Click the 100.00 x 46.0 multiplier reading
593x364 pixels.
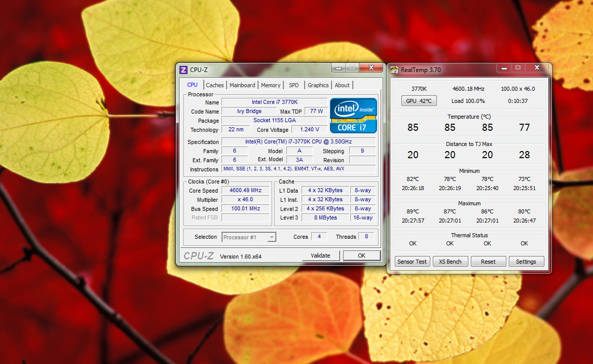pyautogui.click(x=518, y=89)
